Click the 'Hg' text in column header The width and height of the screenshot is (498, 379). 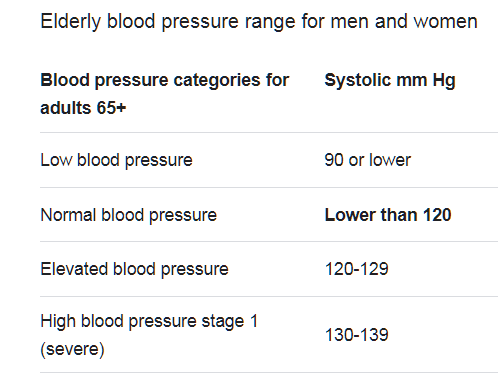click(x=444, y=81)
